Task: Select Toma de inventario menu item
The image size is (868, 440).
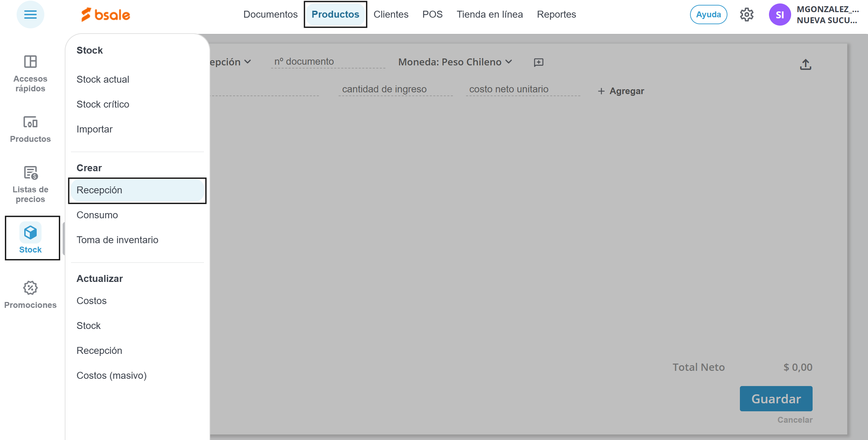Action: [x=117, y=240]
